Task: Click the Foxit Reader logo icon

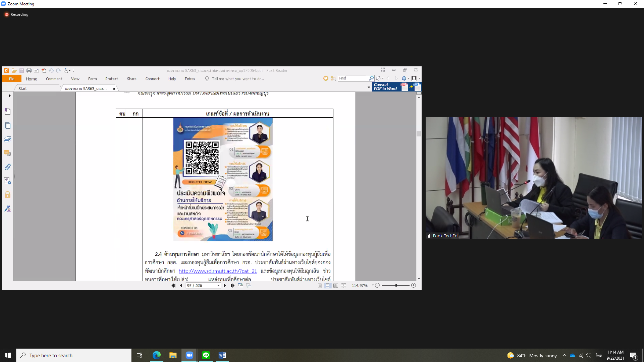Action: pyautogui.click(x=6, y=70)
